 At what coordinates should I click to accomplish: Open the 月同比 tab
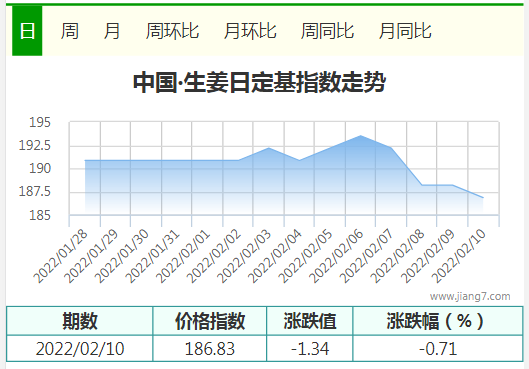click(x=405, y=31)
